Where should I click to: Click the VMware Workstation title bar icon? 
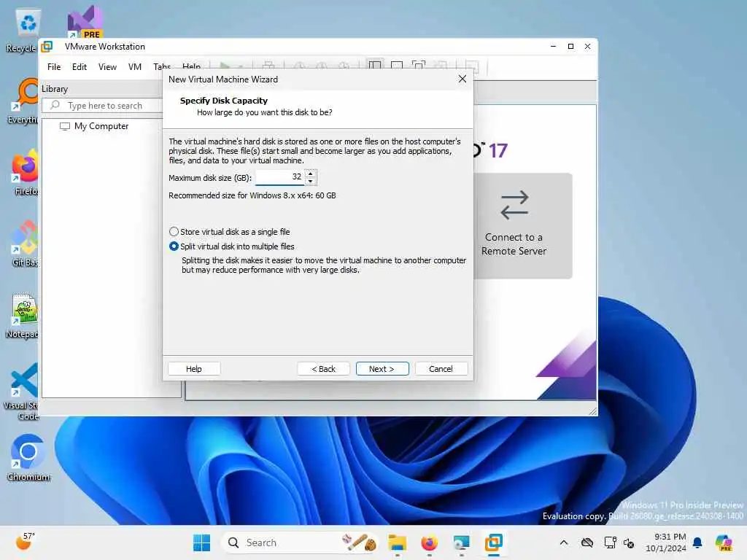(47, 46)
